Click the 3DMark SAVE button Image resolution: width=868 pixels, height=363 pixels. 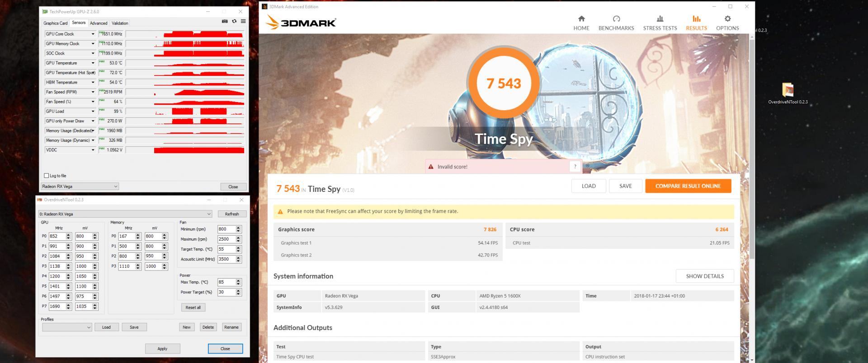(626, 186)
